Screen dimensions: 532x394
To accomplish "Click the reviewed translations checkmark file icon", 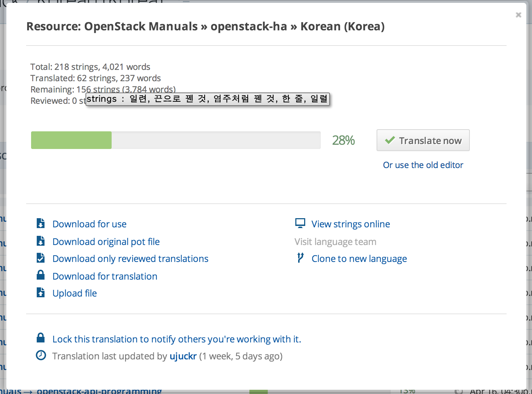I will point(41,258).
